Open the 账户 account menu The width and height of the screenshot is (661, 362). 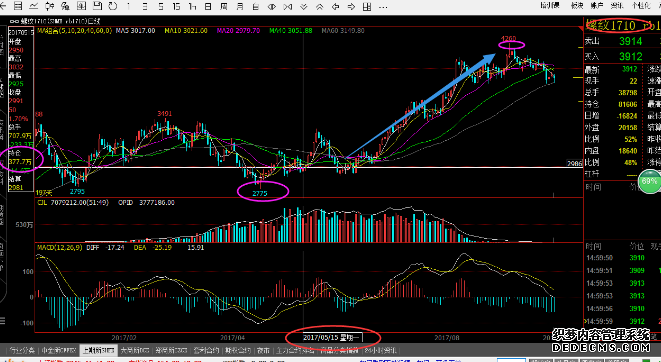pyautogui.click(x=597, y=5)
